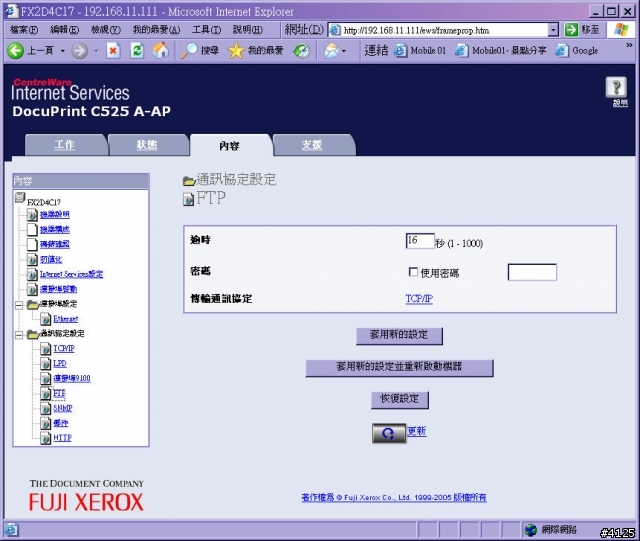Click yellow folder icon of 連接埠設定
This screenshot has height=541, width=640.
click(33, 304)
